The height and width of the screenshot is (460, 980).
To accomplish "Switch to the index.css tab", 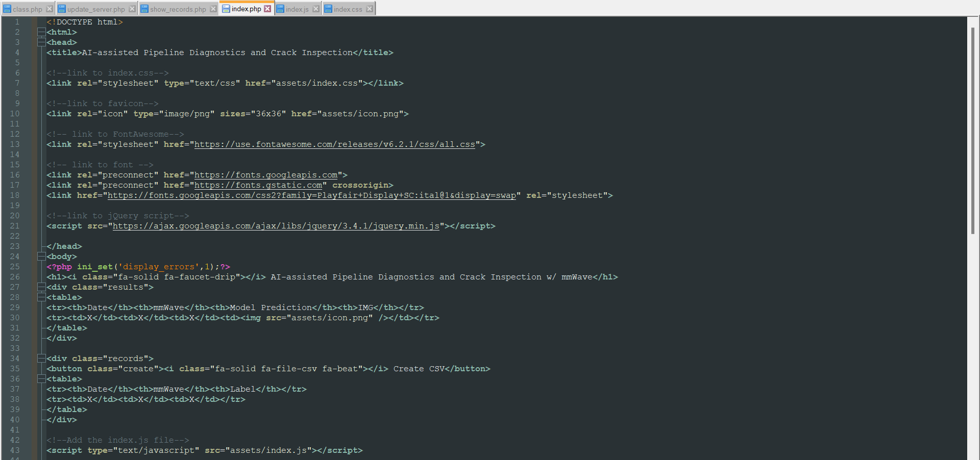I will (348, 8).
